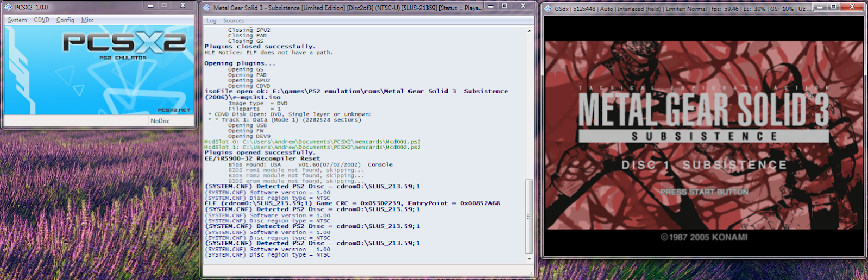
Task: Open the Misc menu in PCSX2
Action: pyautogui.click(x=87, y=20)
